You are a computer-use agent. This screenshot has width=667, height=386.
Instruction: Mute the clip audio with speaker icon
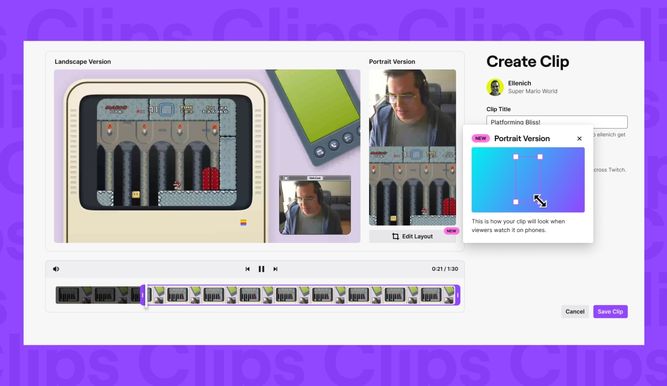(x=56, y=269)
